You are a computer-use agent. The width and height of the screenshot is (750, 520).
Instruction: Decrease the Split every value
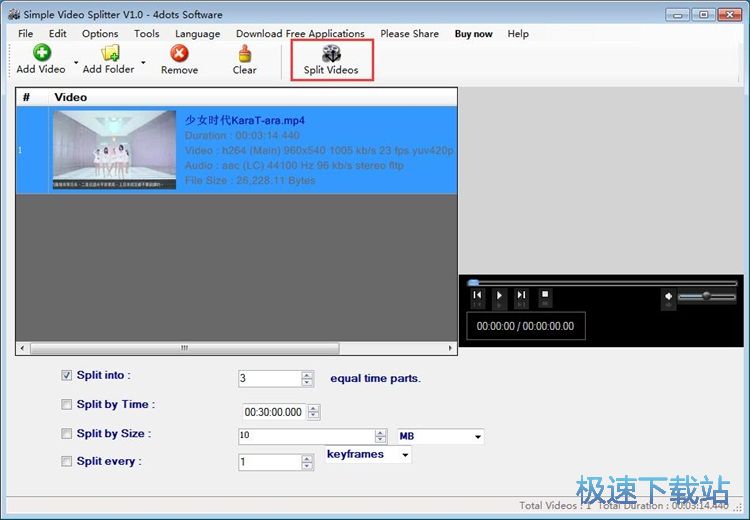(307, 466)
